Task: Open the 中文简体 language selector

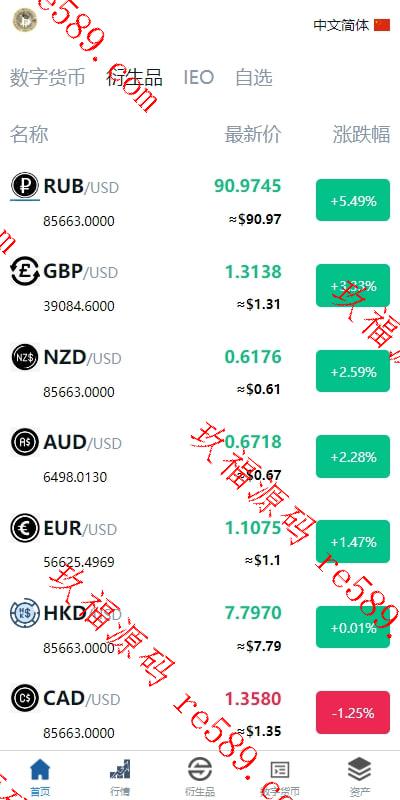Action: click(352, 25)
